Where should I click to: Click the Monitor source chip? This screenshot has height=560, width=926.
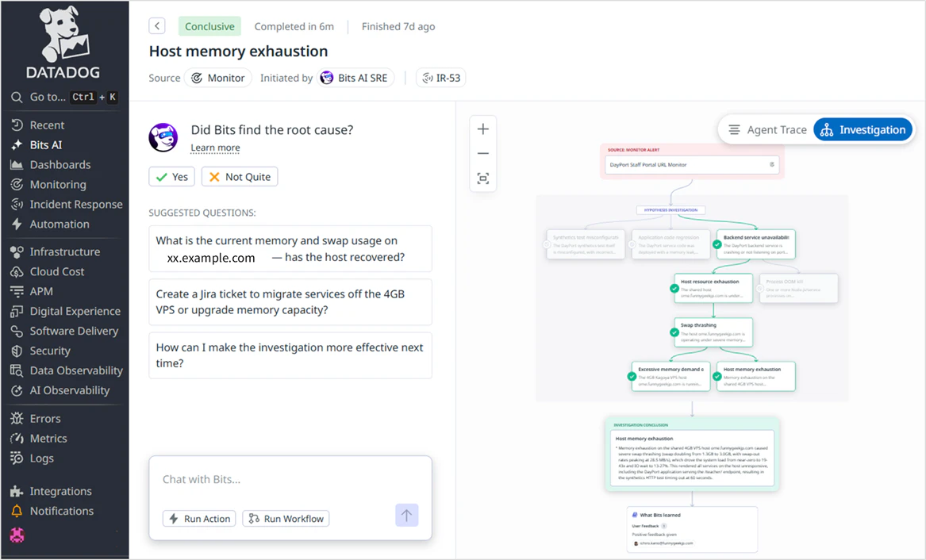pyautogui.click(x=218, y=78)
